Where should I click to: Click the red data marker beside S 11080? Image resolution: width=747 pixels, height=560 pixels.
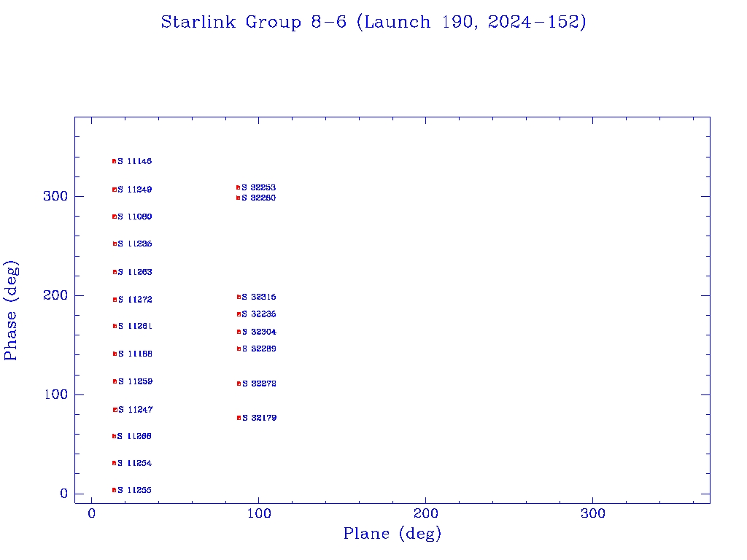click(115, 217)
